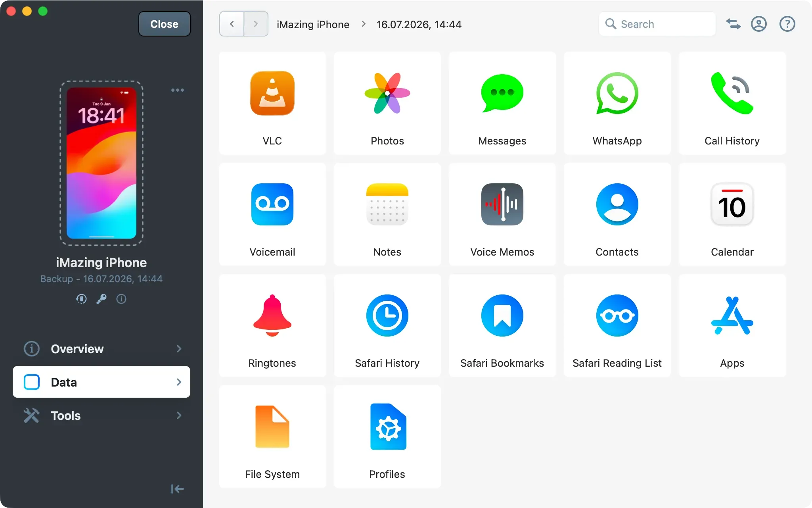Image resolution: width=812 pixels, height=508 pixels.
Task: Select the Data sidebar item
Action: (x=101, y=382)
